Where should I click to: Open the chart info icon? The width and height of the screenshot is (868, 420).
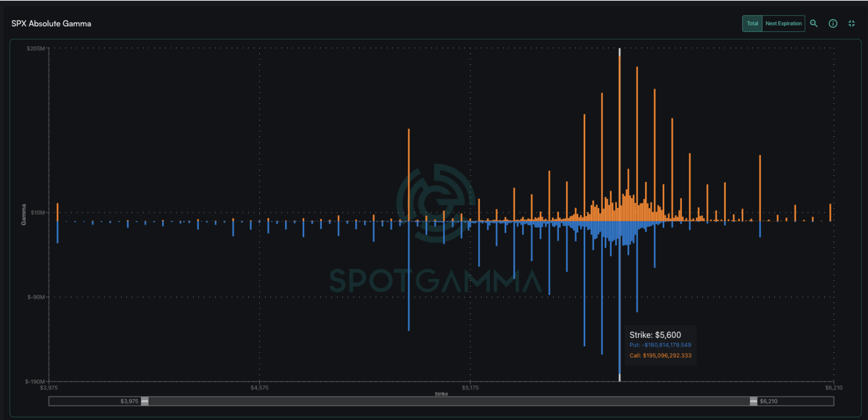pos(832,23)
